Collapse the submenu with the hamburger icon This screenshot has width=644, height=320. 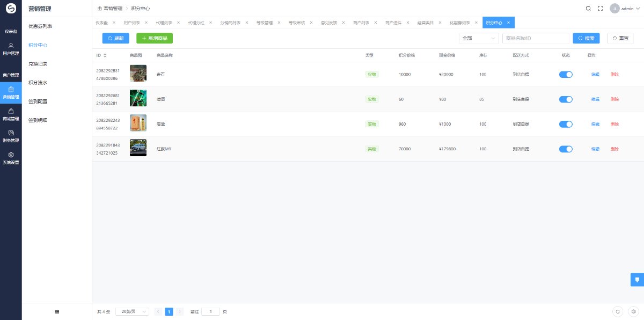[x=57, y=311]
